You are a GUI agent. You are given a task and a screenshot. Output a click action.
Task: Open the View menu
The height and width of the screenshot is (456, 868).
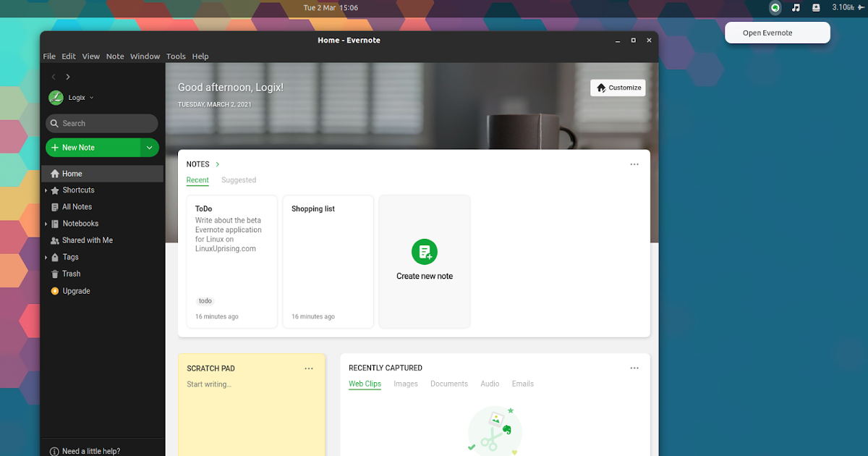tap(91, 56)
